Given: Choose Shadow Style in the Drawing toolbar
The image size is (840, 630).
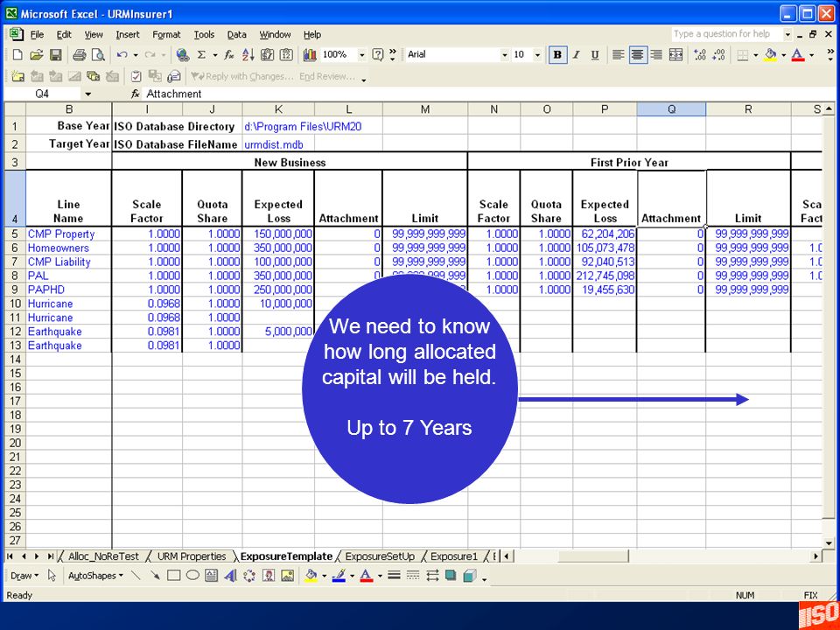Looking at the screenshot, I should (x=451, y=576).
